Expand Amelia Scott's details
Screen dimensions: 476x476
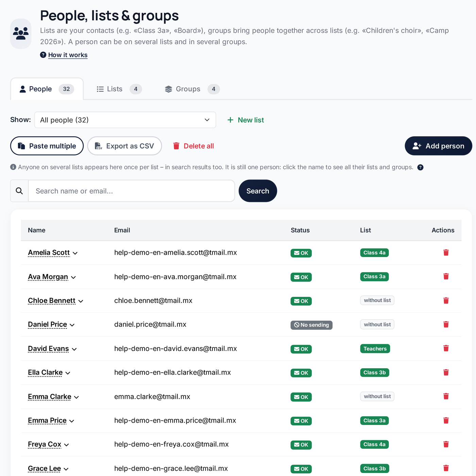[x=75, y=253]
